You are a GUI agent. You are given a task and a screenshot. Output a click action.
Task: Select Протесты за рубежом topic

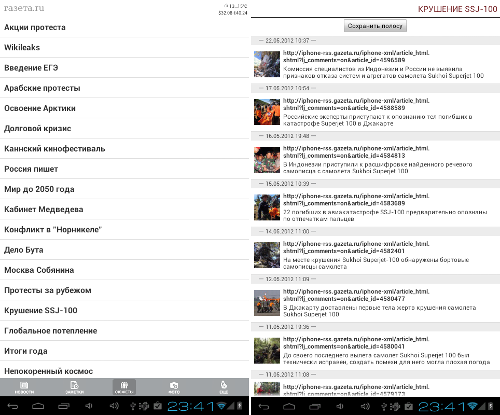click(x=124, y=290)
